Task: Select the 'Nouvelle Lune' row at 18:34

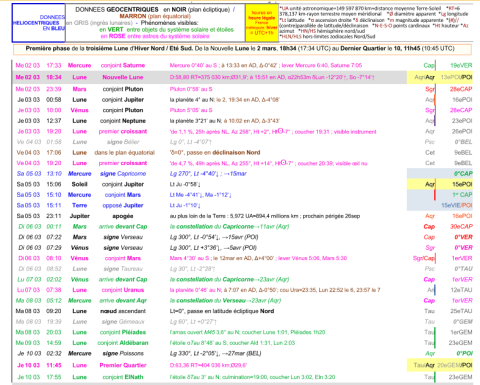Action: [x=242, y=77]
